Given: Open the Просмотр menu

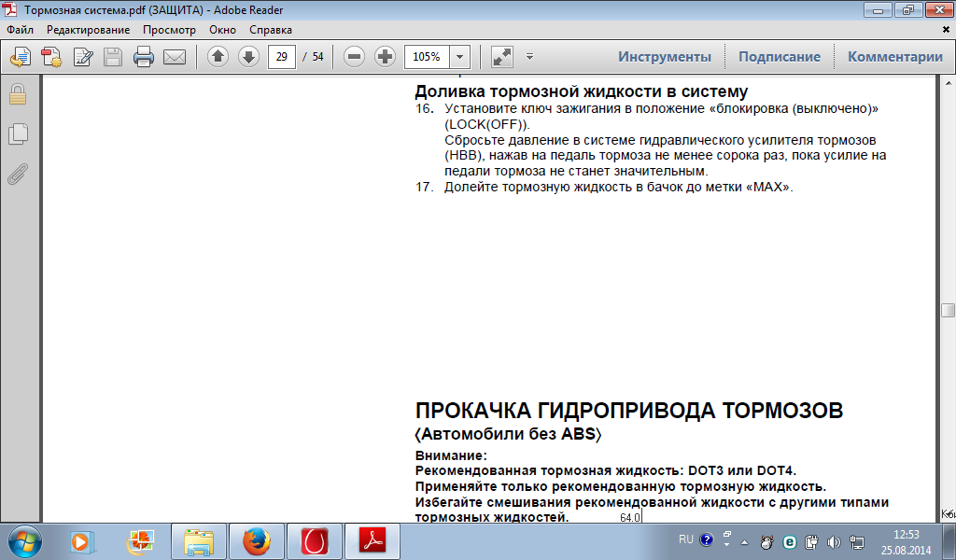Looking at the screenshot, I should 169,30.
